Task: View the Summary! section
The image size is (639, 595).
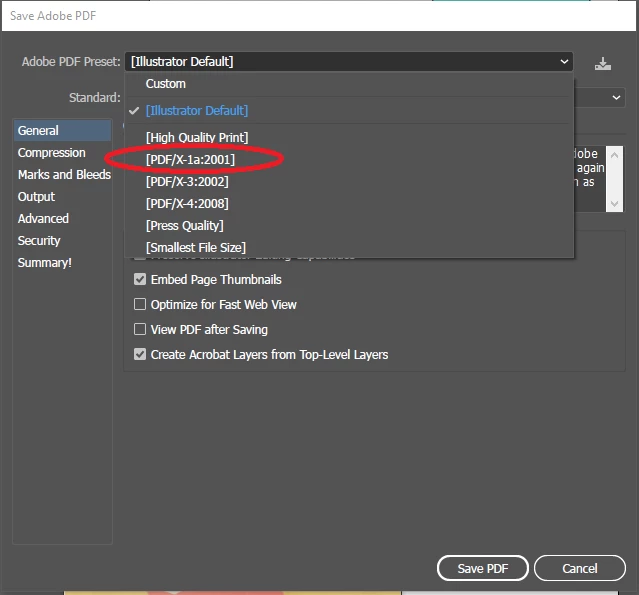Action: (x=62, y=262)
